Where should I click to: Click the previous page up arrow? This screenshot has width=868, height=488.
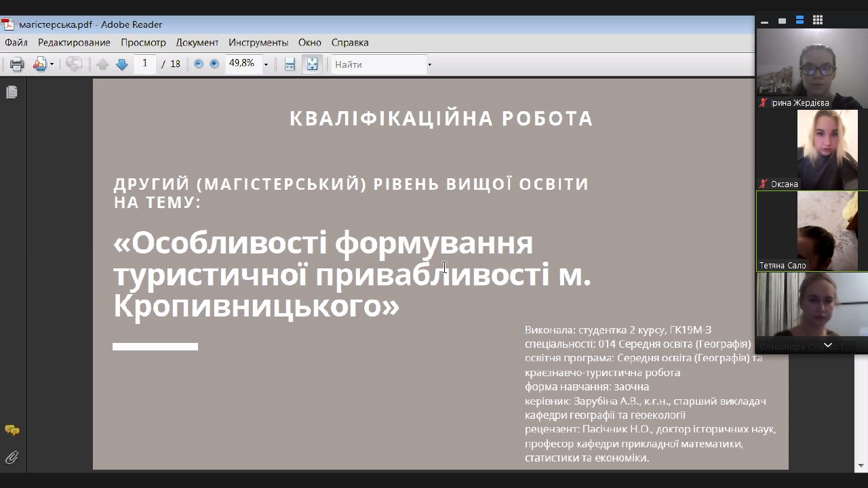(102, 64)
